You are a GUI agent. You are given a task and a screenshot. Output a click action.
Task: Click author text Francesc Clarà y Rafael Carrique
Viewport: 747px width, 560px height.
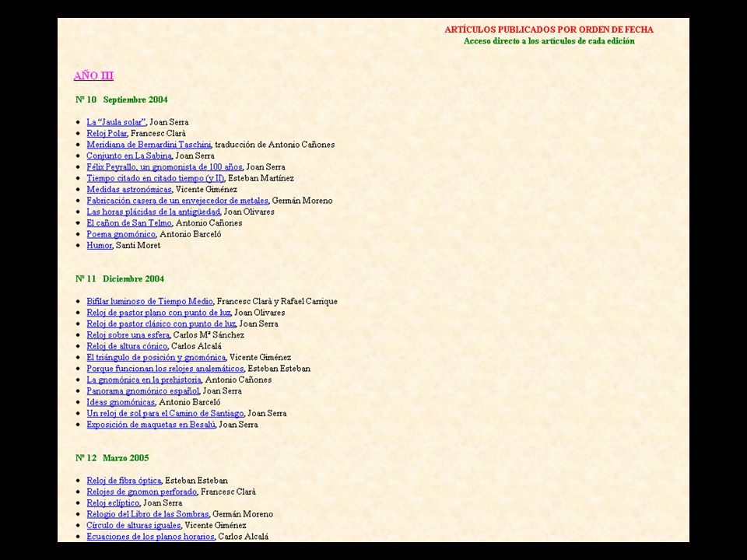pos(277,301)
